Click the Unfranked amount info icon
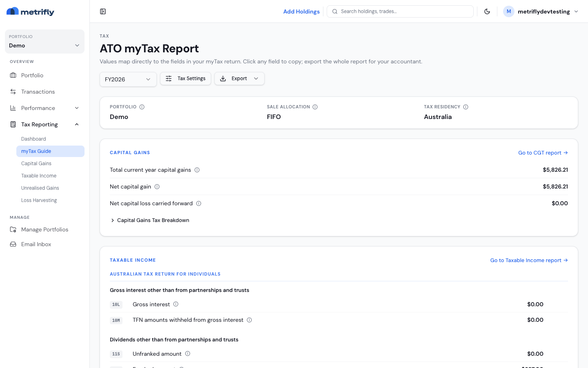This screenshot has width=588, height=368. point(188,354)
